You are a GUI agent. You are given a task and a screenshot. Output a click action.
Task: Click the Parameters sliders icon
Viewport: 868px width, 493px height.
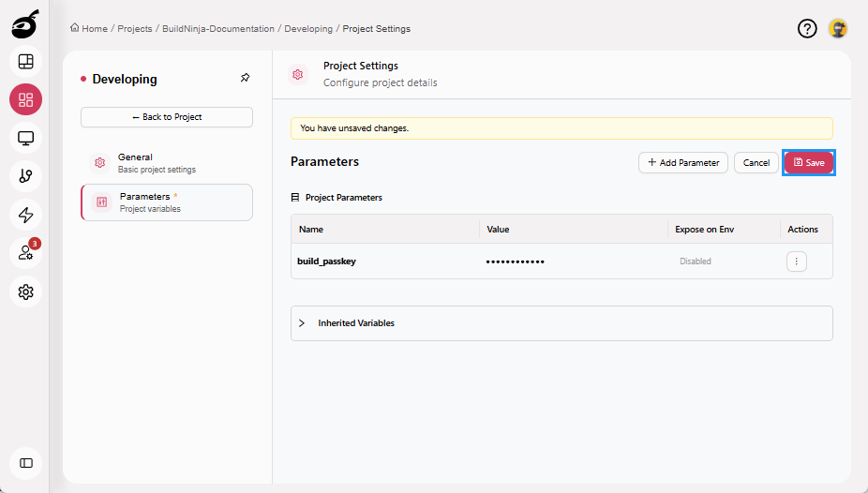coord(102,202)
